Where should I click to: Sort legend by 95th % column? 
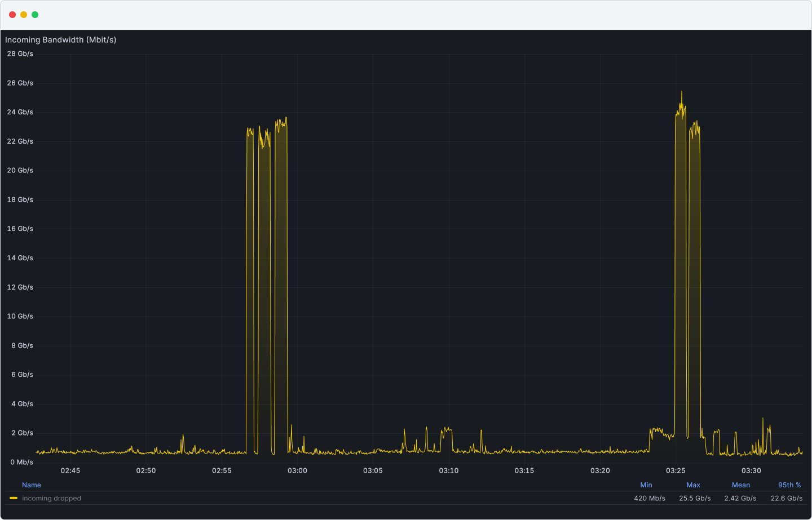point(789,485)
